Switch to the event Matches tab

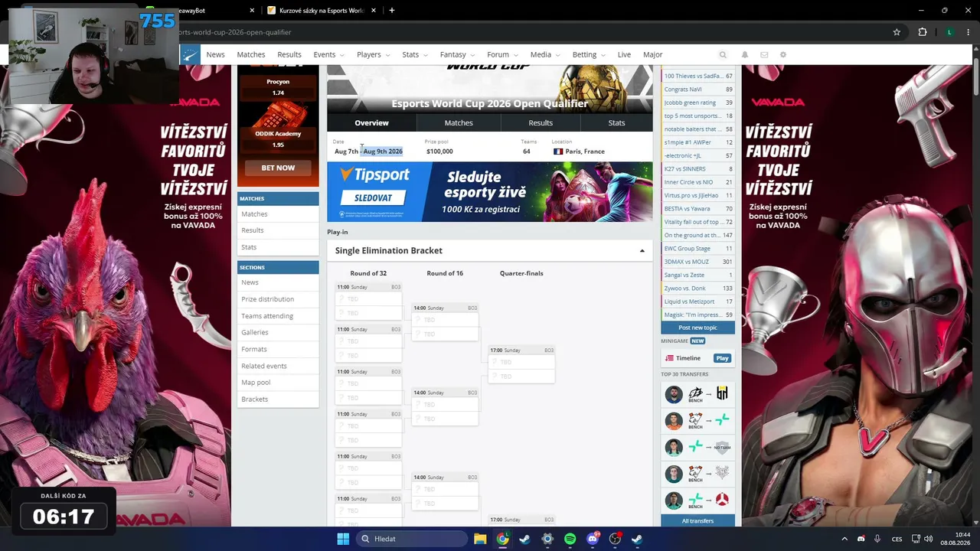pyautogui.click(x=459, y=122)
